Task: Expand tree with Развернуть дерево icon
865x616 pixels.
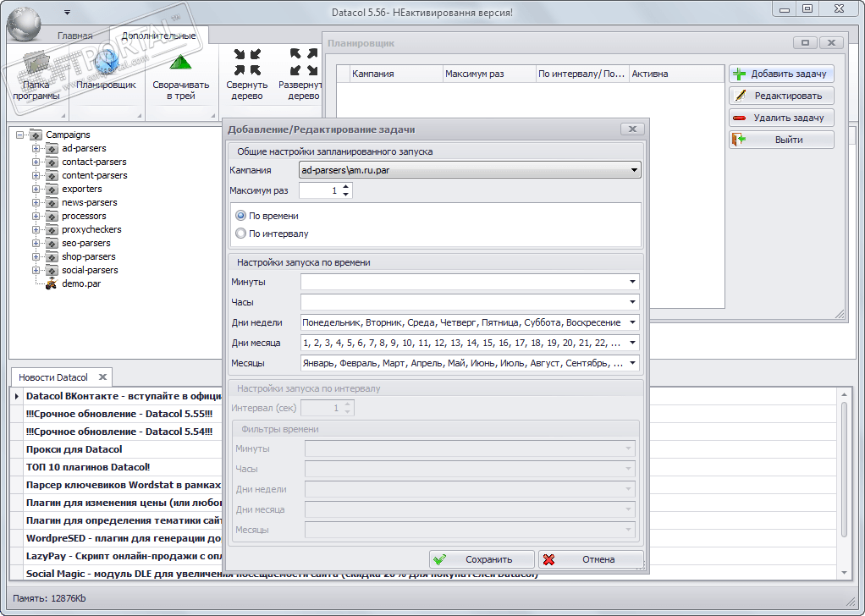Action: (303, 62)
